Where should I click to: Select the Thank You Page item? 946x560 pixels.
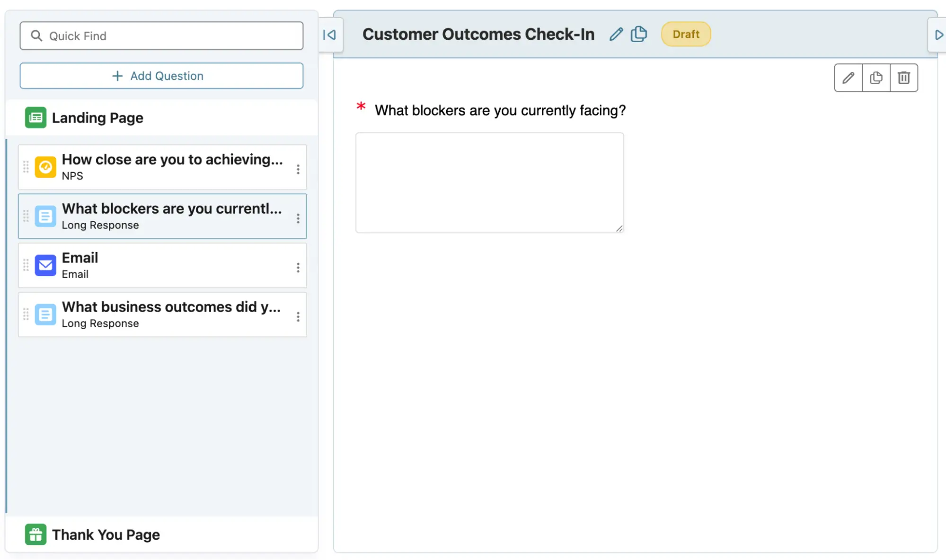pyautogui.click(x=106, y=534)
